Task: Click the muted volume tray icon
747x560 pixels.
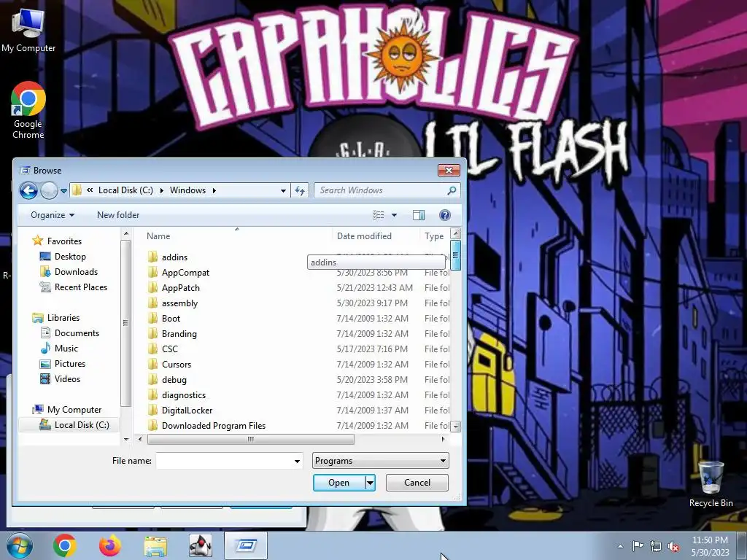Action: [673, 546]
